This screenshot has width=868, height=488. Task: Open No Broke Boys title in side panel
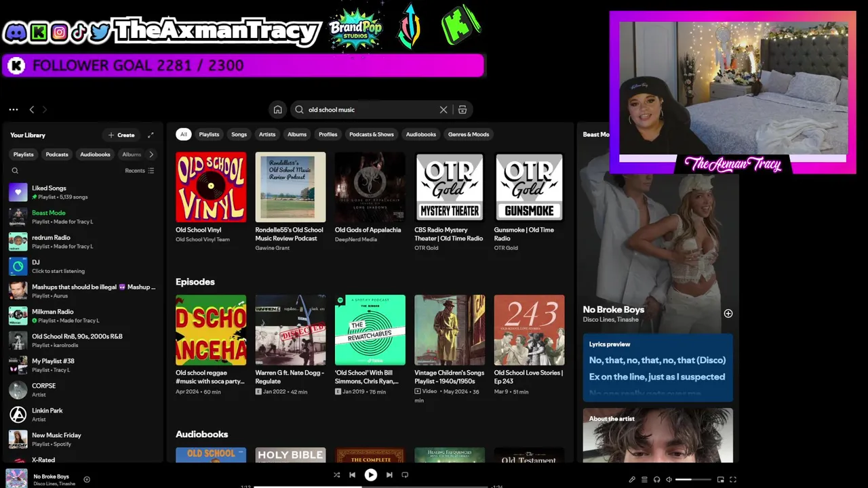(x=614, y=309)
